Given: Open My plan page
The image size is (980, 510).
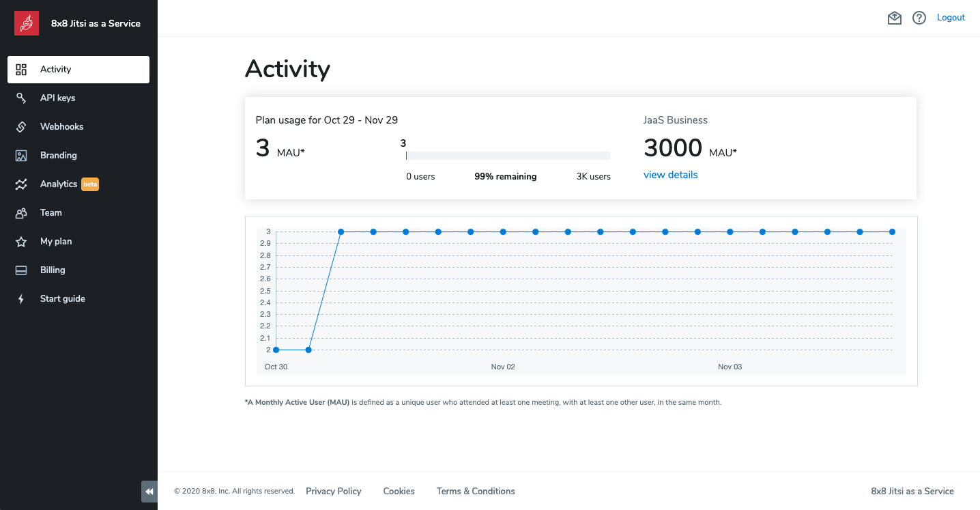Looking at the screenshot, I should (78, 242).
